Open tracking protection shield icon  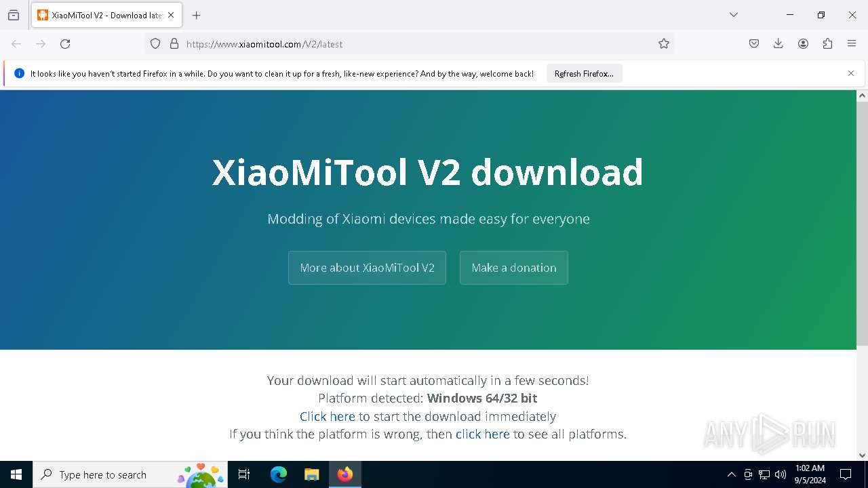[x=155, y=44]
